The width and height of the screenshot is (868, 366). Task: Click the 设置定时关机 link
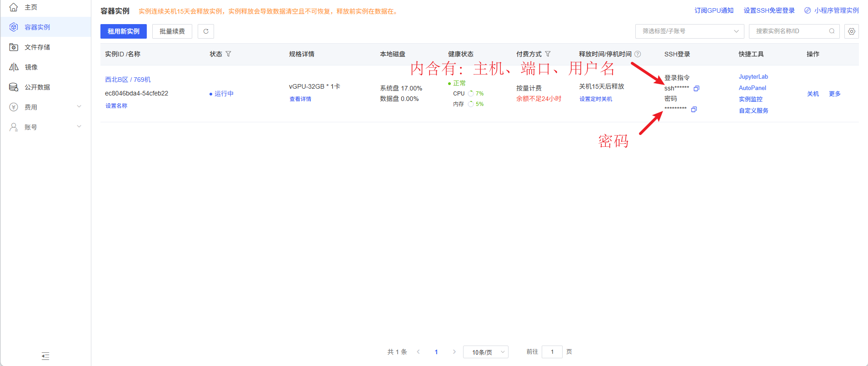pyautogui.click(x=596, y=99)
